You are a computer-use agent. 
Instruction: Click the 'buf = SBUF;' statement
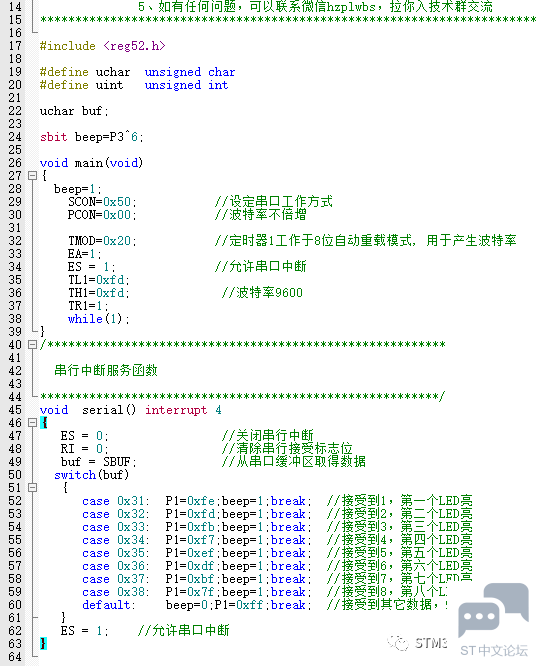click(x=99, y=462)
